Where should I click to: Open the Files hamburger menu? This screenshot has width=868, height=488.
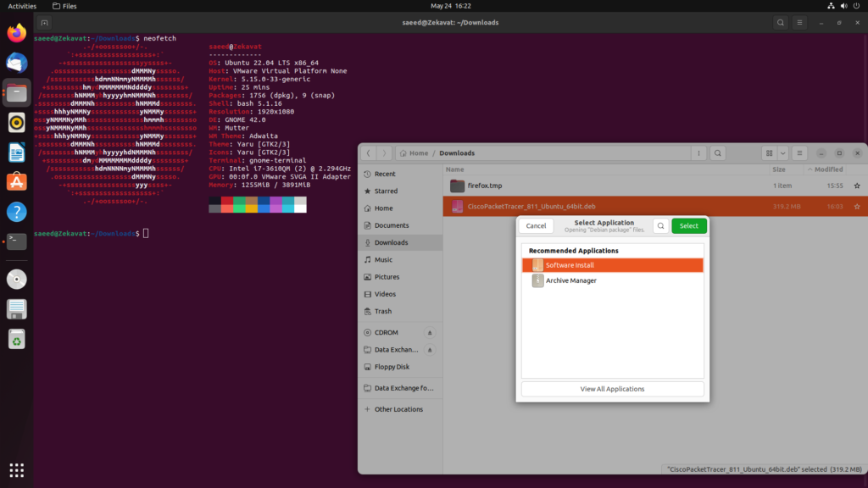801,153
